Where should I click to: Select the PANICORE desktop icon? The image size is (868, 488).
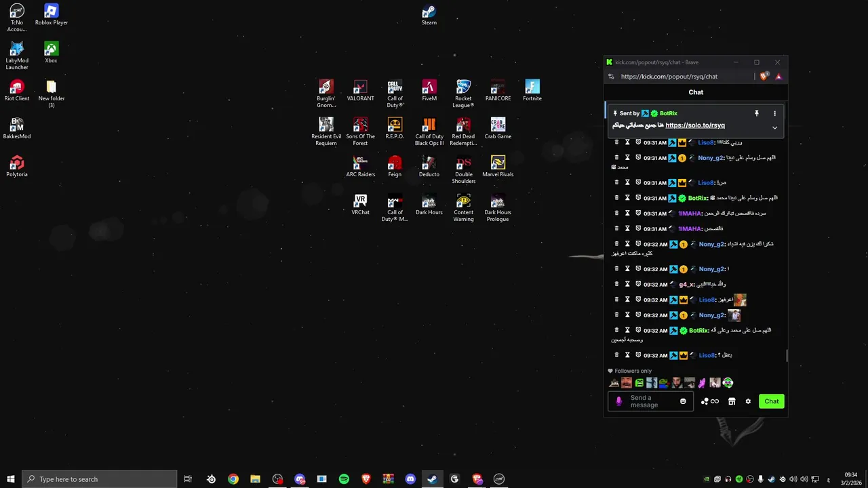[x=498, y=91]
